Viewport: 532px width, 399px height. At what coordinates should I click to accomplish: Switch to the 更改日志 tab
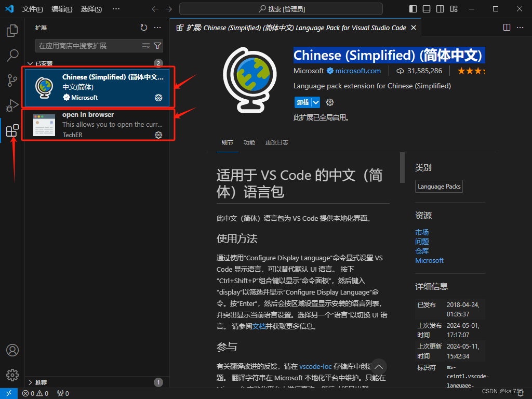coord(277,142)
